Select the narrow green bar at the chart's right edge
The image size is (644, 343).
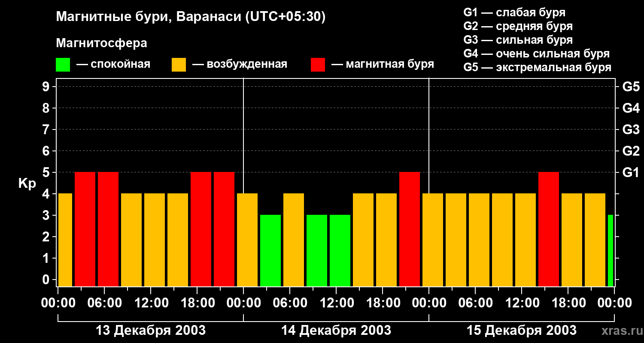(611, 250)
